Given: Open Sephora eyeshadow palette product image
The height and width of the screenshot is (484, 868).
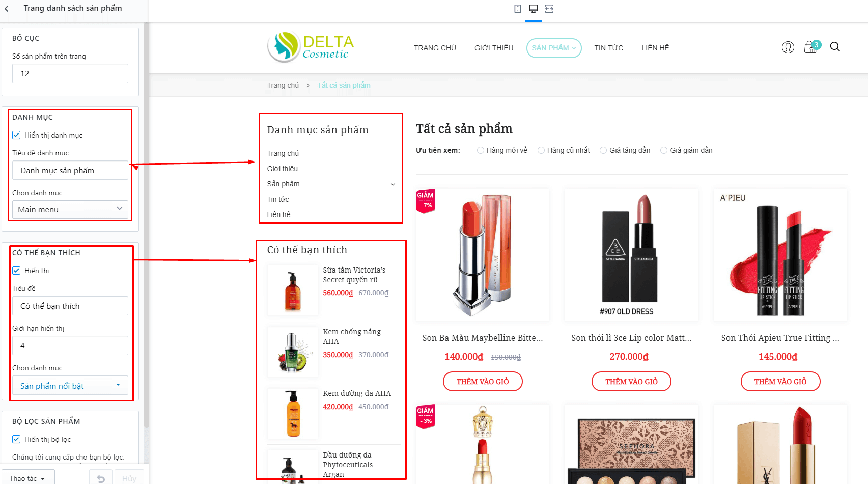Looking at the screenshot, I should pyautogui.click(x=631, y=444).
